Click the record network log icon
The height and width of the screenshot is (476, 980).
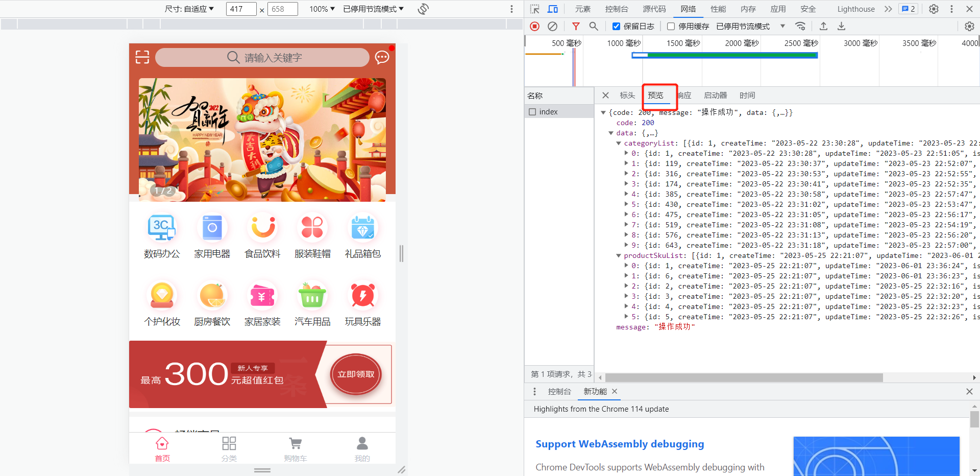pos(534,26)
